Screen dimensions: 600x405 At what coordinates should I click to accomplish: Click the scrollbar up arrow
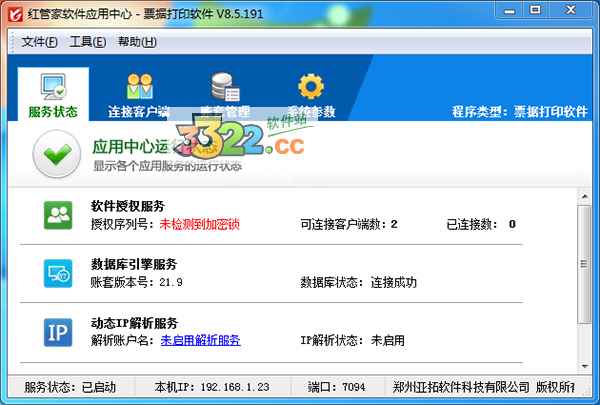tap(585, 197)
